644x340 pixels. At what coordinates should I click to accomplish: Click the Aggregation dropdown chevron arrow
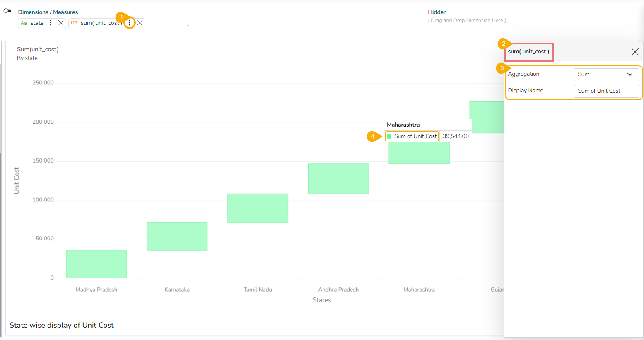[630, 74]
